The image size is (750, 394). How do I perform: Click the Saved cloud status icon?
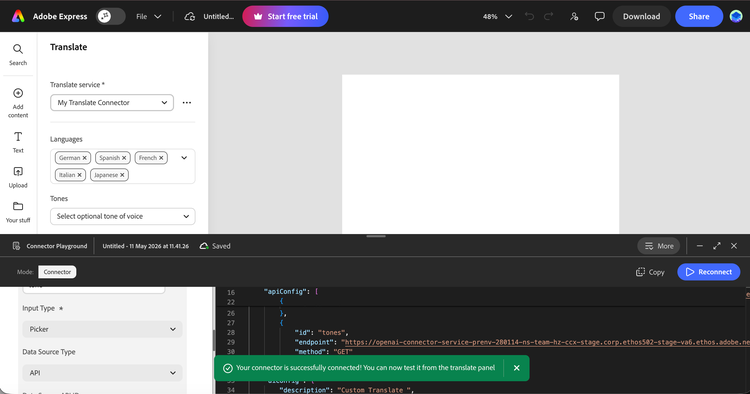204,246
